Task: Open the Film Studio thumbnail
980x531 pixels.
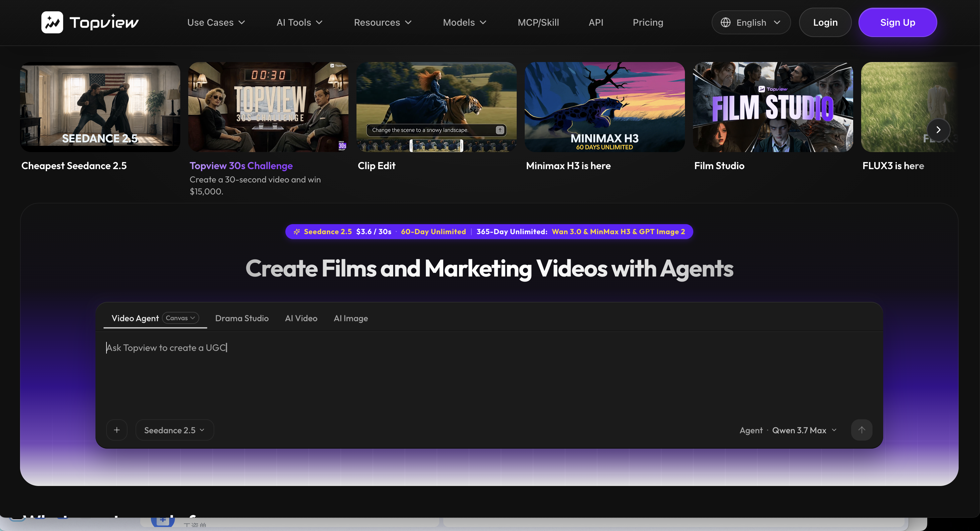Action: 773,107
